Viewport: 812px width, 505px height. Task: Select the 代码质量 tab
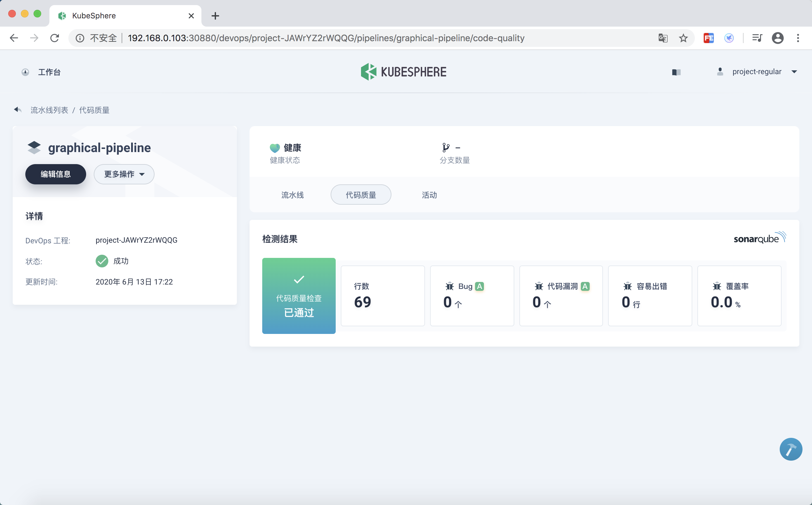pos(361,195)
